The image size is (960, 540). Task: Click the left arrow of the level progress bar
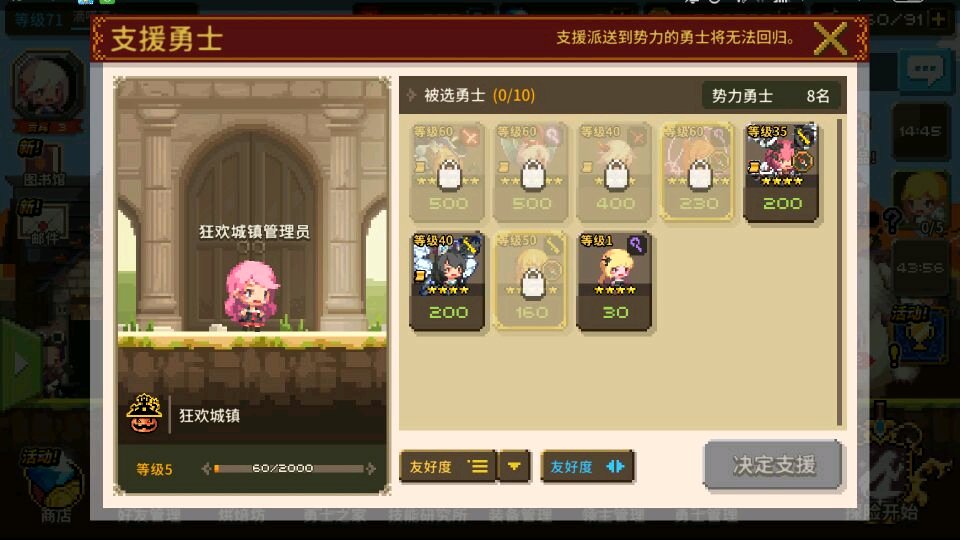pos(206,468)
